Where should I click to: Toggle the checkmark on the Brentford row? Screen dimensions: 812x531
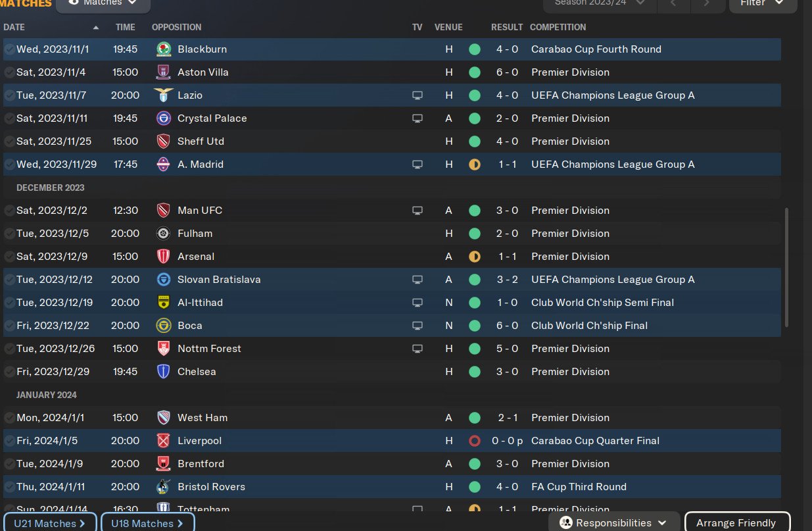(x=9, y=464)
